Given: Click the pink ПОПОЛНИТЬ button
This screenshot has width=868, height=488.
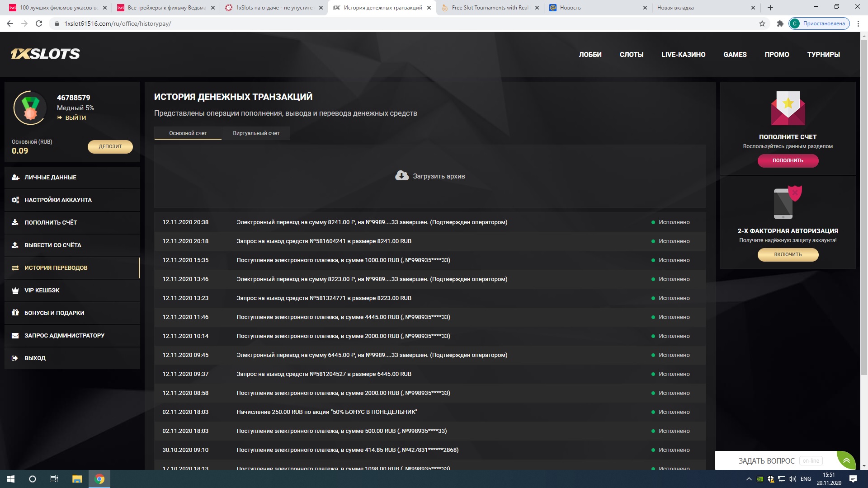Looking at the screenshot, I should click(788, 160).
